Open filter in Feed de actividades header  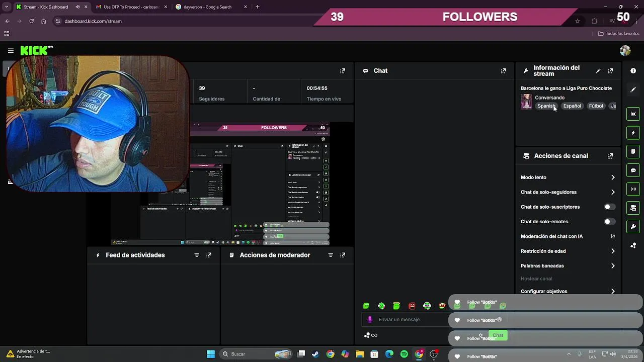pos(197,255)
